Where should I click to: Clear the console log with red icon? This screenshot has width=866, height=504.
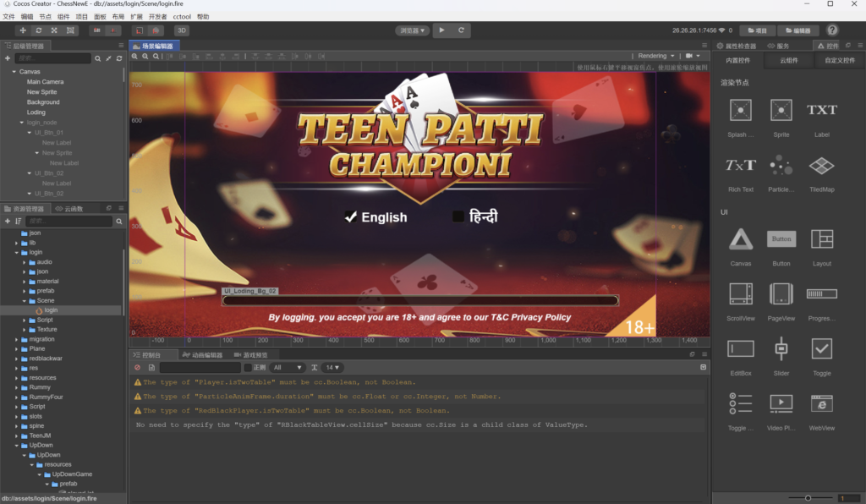pos(138,368)
